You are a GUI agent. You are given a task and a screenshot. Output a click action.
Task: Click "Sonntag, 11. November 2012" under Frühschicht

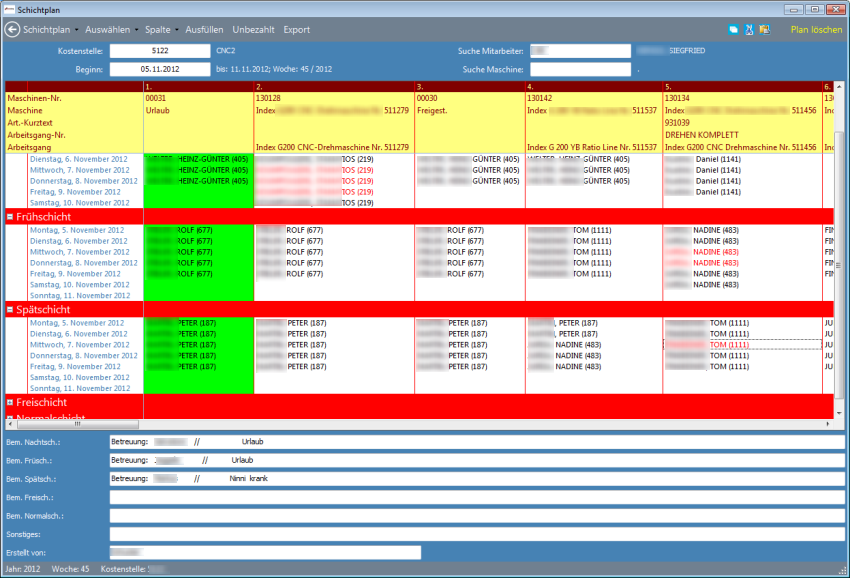point(80,296)
